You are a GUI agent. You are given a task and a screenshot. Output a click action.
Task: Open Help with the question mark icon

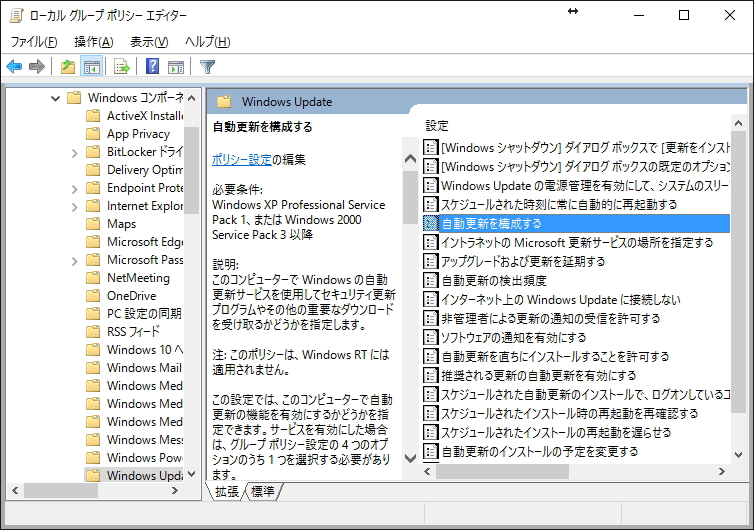coord(152,66)
